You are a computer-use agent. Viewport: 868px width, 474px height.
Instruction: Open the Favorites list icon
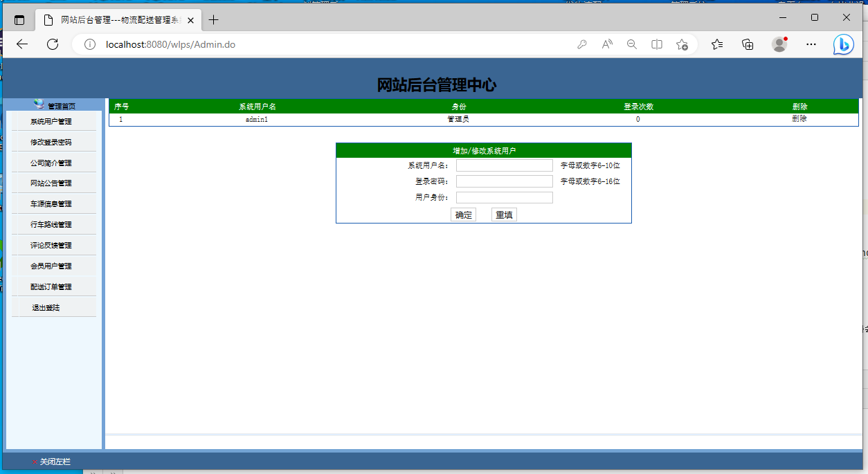pos(717,44)
